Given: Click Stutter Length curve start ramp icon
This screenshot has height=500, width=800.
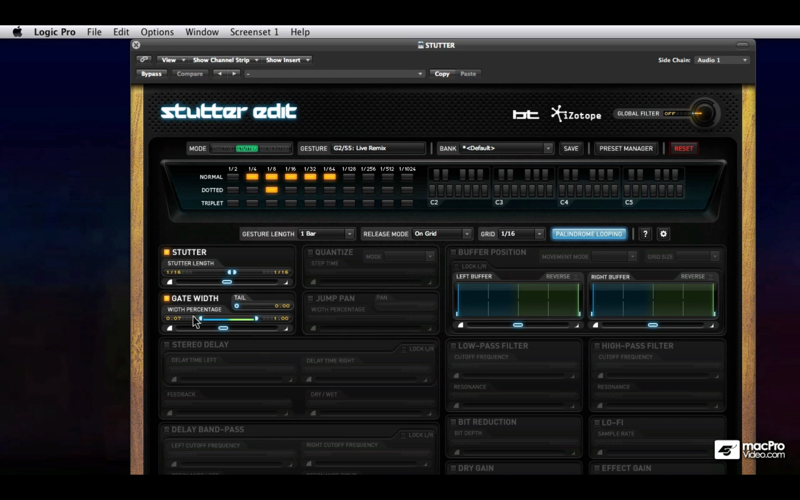Looking at the screenshot, I should (170, 282).
